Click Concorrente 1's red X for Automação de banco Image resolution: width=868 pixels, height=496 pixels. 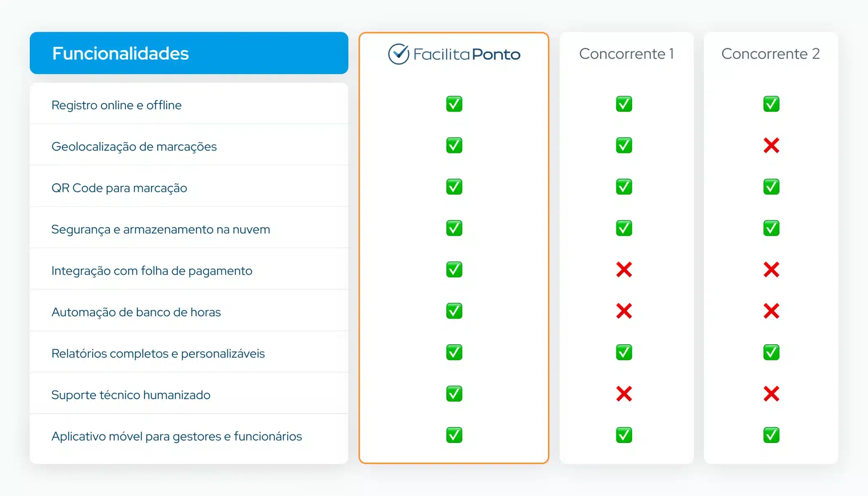point(624,311)
